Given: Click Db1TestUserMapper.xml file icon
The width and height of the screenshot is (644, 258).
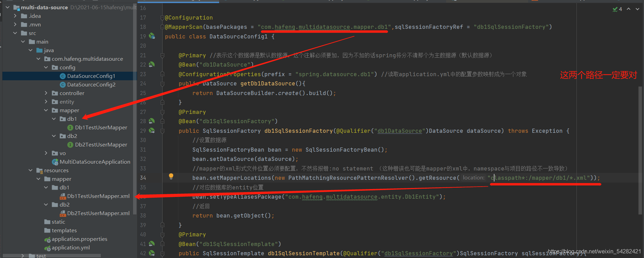Looking at the screenshot, I should point(63,196).
